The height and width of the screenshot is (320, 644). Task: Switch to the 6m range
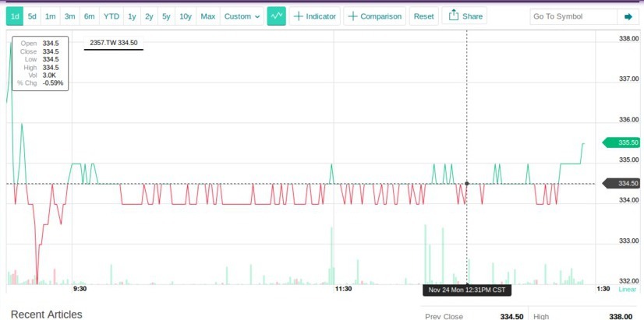tap(89, 16)
